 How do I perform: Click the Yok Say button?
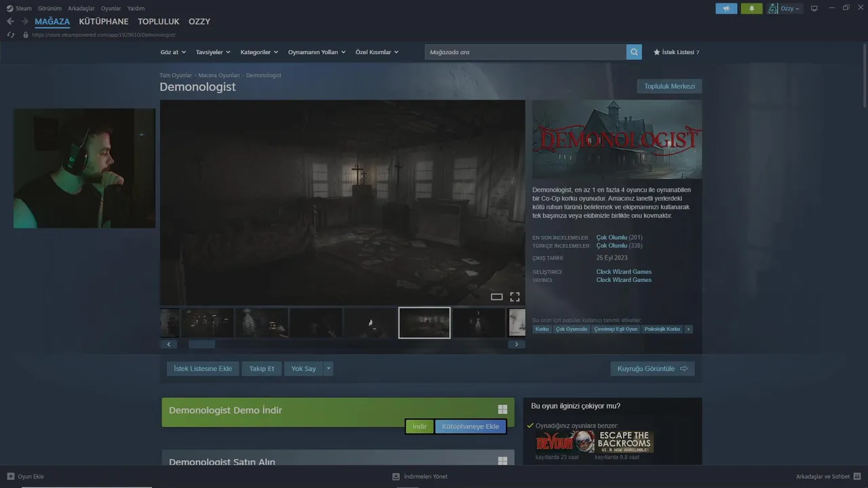click(x=304, y=369)
